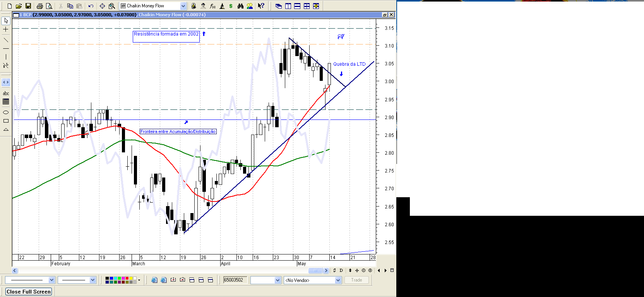Open the Indicator Builder f(x) icon
The height and width of the screenshot is (297, 644).
(x=212, y=6)
